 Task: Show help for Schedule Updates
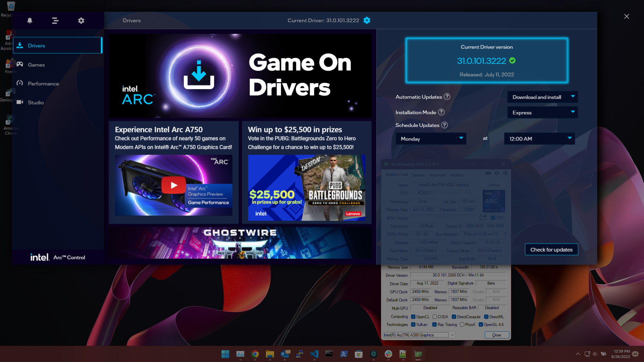[444, 125]
